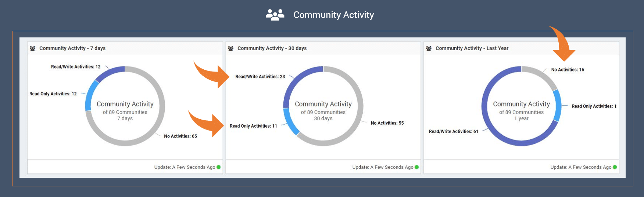Screen dimensions: 644x197
Task: Click the large community icon beside the main title
Action: pos(275,15)
